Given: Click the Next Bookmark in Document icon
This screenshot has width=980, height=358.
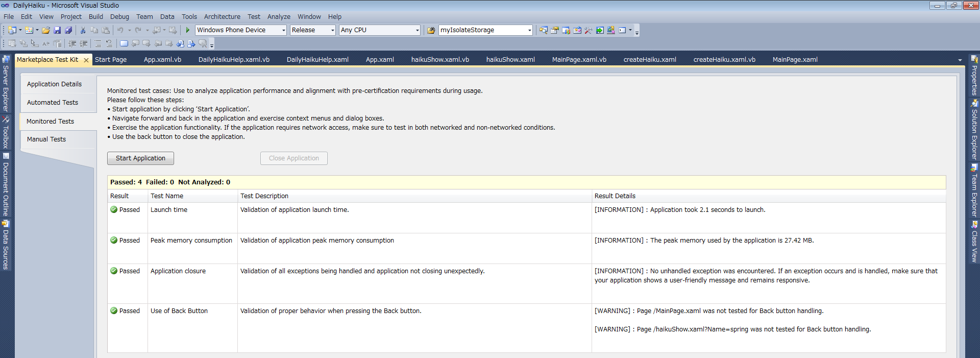Looking at the screenshot, I should tap(191, 43).
